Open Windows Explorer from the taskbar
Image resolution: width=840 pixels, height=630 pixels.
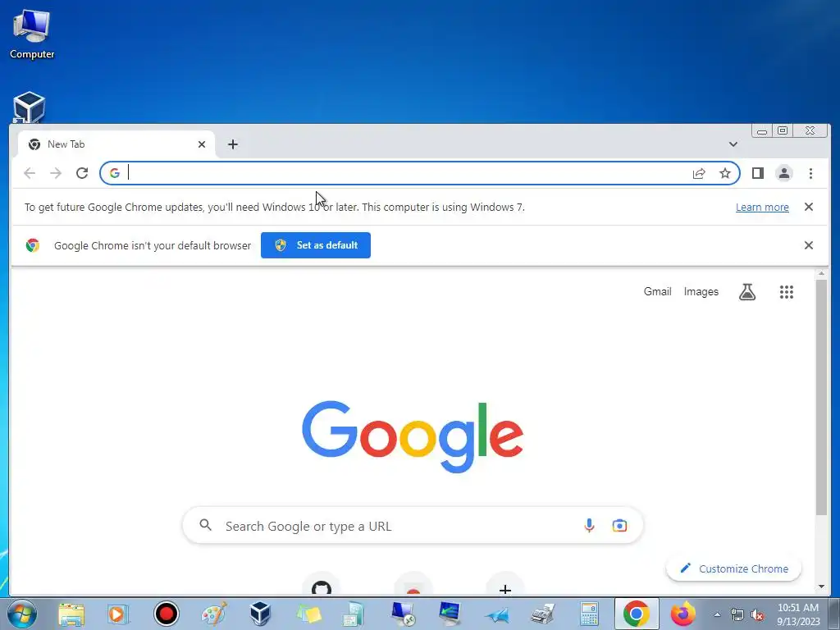(x=71, y=614)
